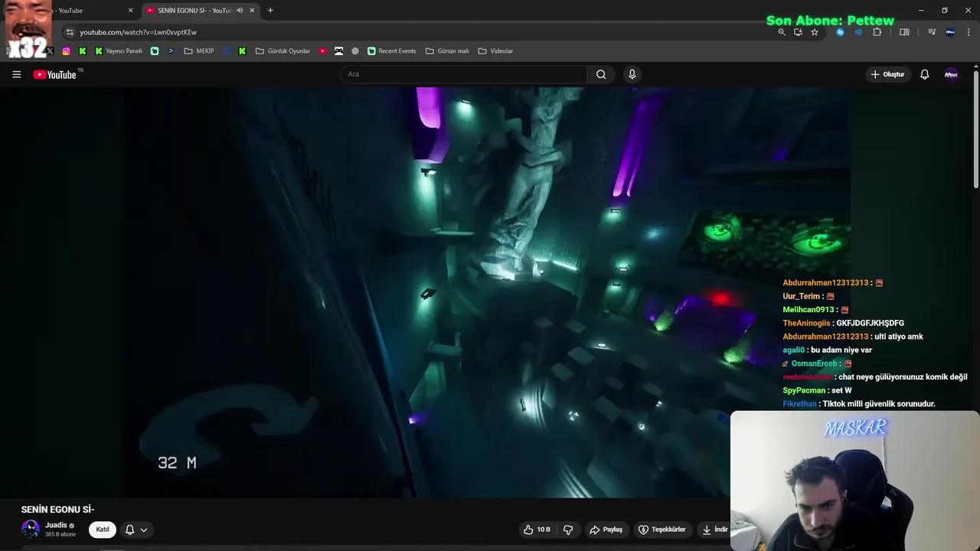
Task: Open the ChatGPT bookmark icon
Action: 355,51
